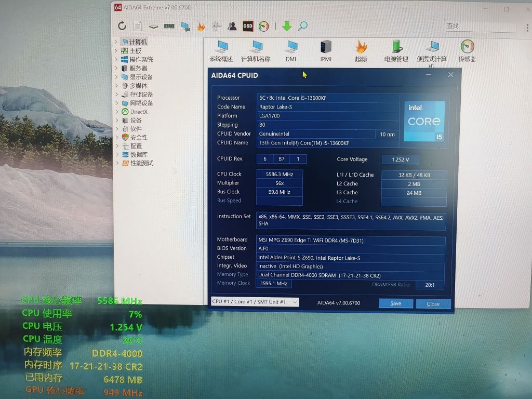Open the CPU #1 / Core #1 dropdown
The width and height of the screenshot is (532, 399).
[x=254, y=301]
